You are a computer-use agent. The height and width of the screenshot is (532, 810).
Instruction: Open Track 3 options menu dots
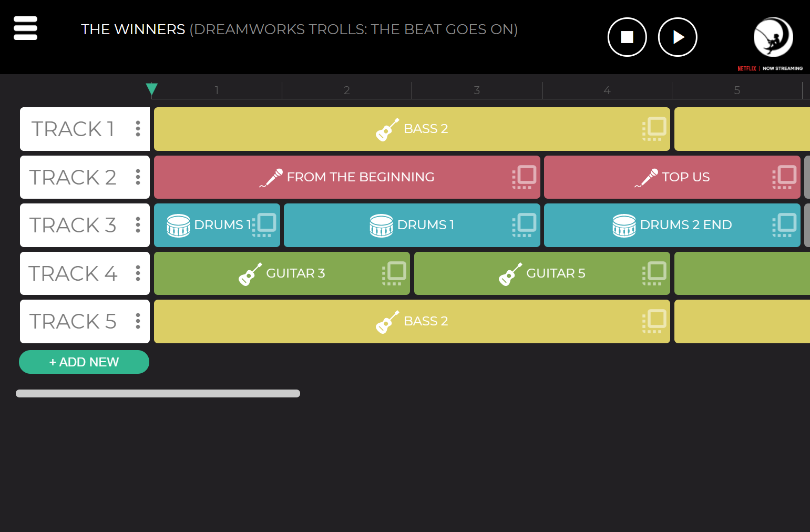point(138,225)
